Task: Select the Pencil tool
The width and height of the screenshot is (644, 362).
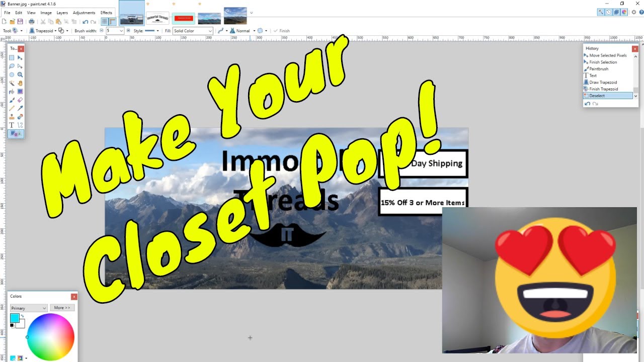Action: pos(12,108)
